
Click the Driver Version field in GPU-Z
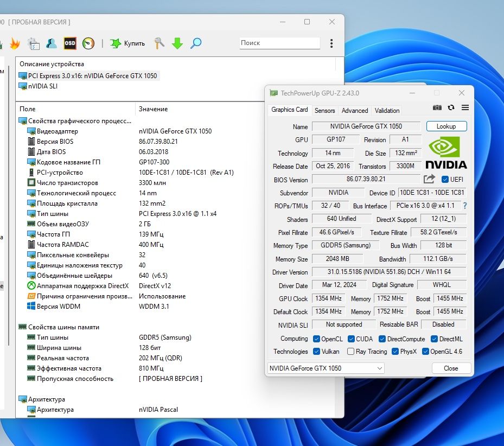[x=389, y=272]
